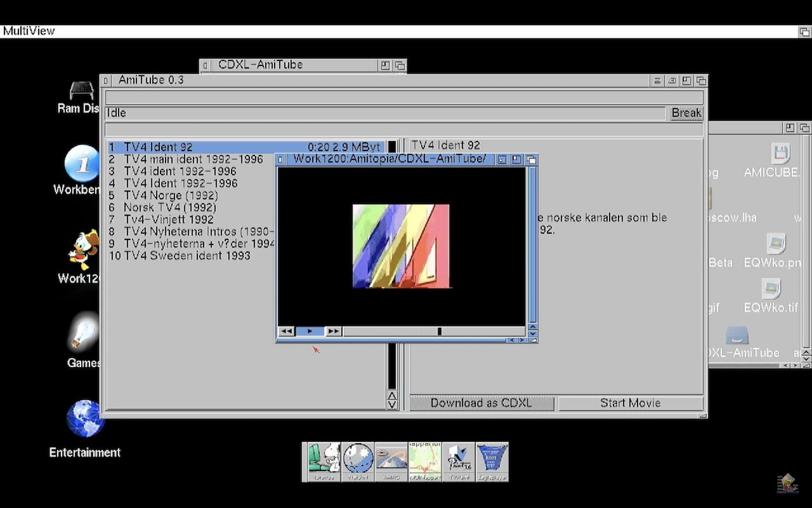
Task: Click video player scroll-down arrow
Action: (x=532, y=333)
